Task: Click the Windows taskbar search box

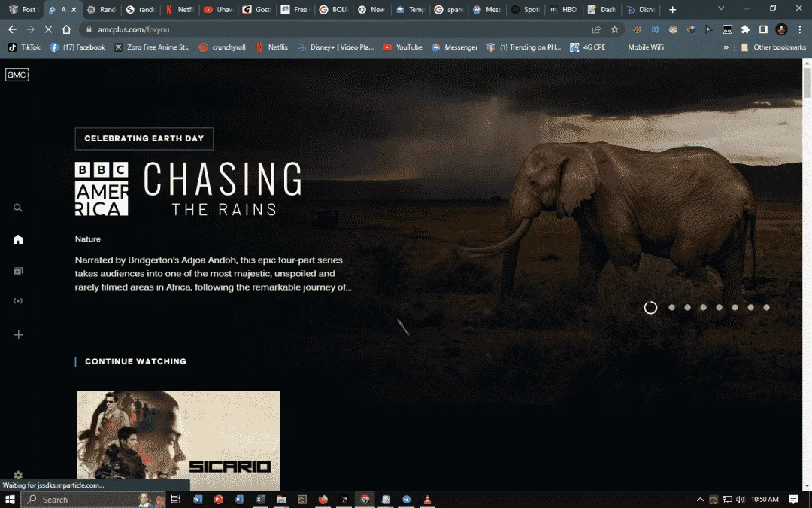Action: click(x=93, y=500)
